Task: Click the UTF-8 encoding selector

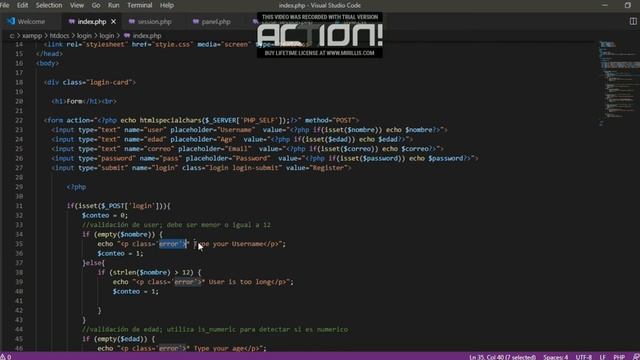Action: click(584, 357)
